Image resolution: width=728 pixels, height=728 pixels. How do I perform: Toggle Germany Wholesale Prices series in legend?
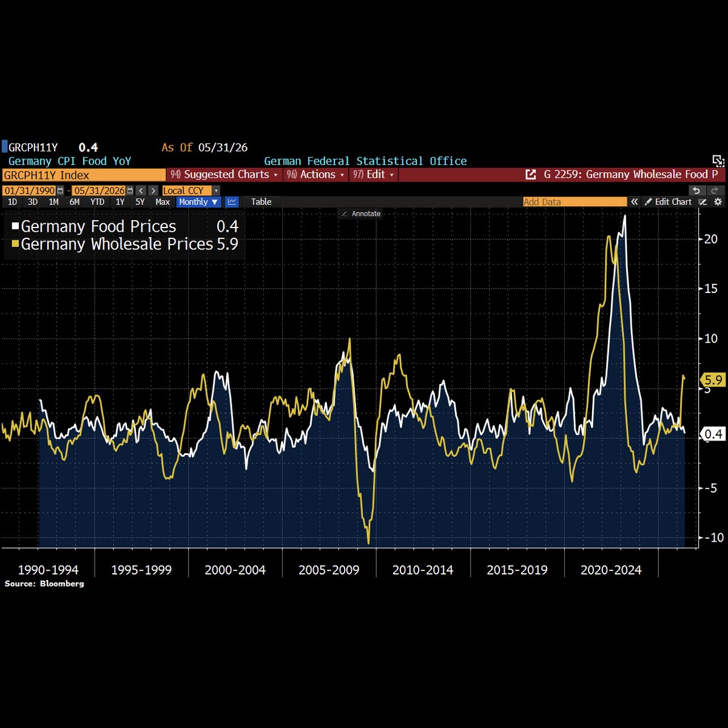[x=112, y=244]
